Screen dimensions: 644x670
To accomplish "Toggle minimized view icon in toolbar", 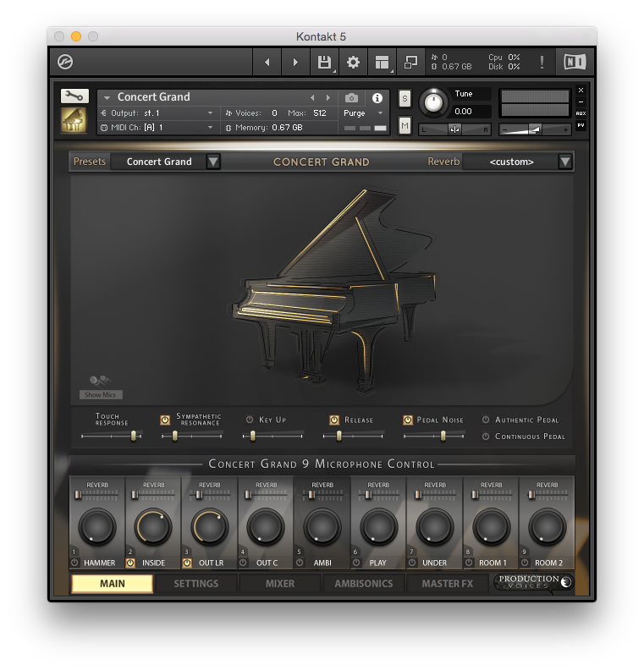I will (x=410, y=63).
